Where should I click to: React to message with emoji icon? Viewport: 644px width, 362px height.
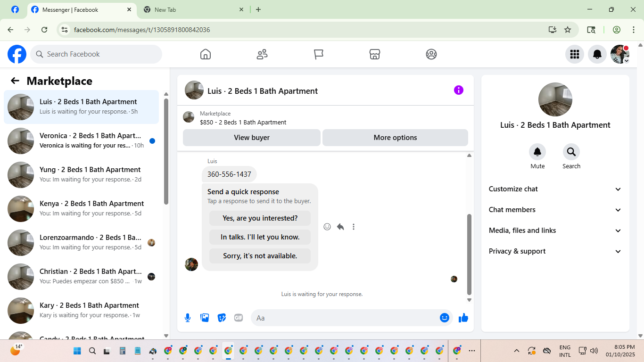pos(327,227)
